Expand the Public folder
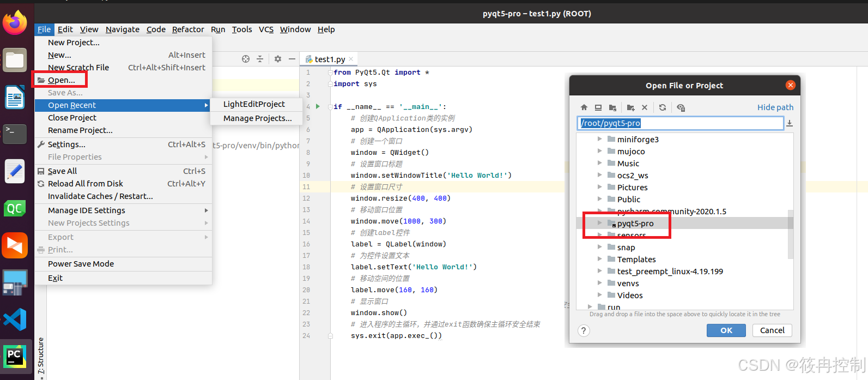The height and width of the screenshot is (380, 868). (599, 199)
